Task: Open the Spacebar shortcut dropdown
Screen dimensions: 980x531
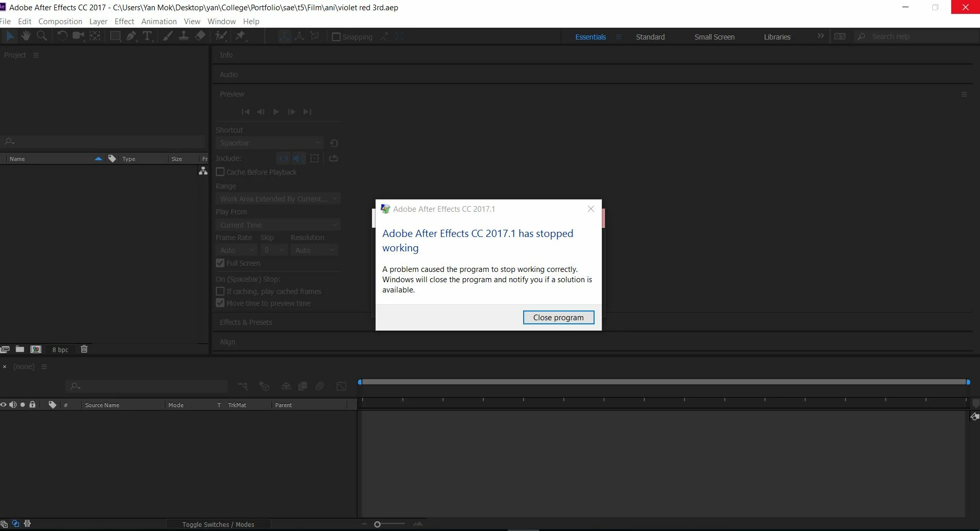Action: (x=270, y=143)
